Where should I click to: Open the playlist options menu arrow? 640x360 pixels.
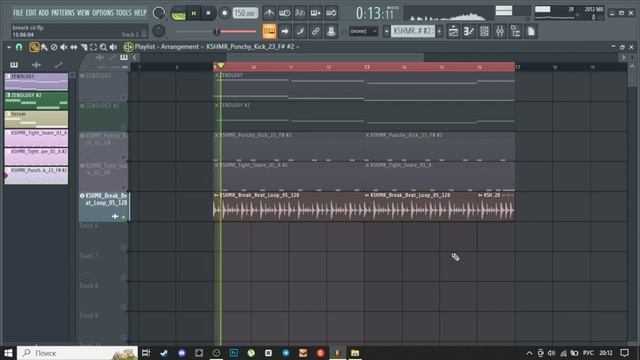click(9, 47)
